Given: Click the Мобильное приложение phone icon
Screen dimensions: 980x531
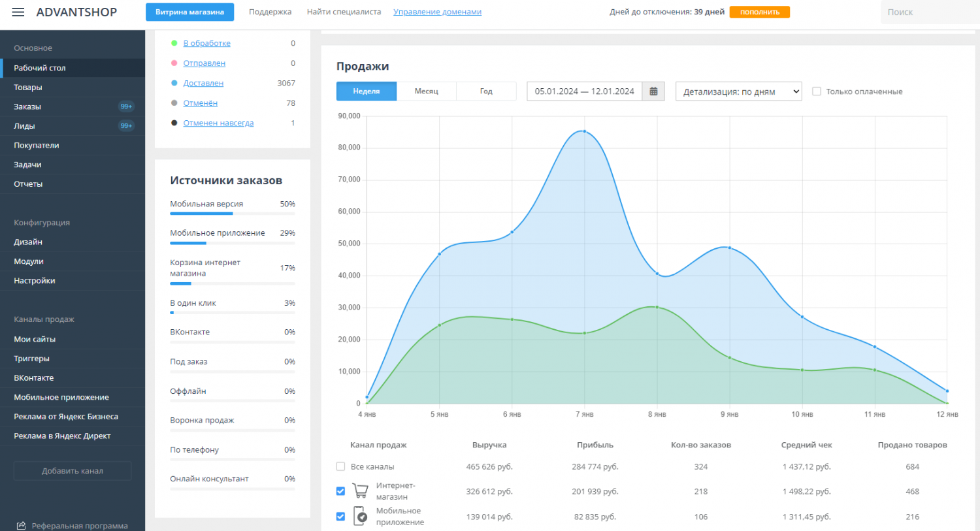Looking at the screenshot, I should (360, 516).
